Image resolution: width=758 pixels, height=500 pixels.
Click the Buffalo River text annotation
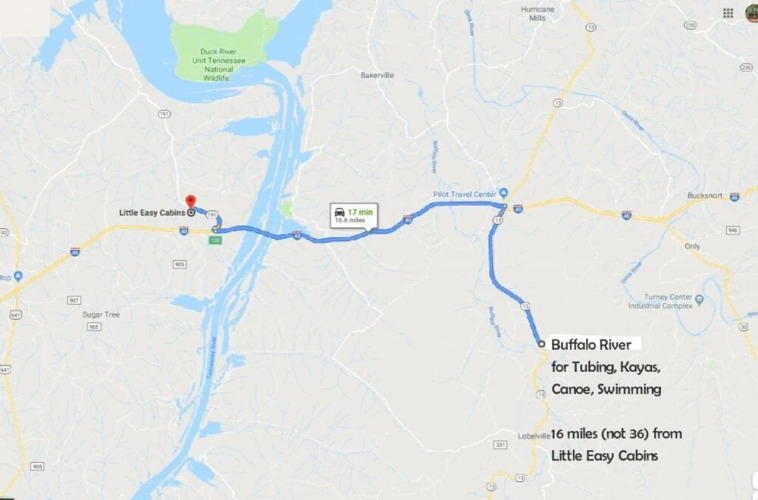(591, 344)
